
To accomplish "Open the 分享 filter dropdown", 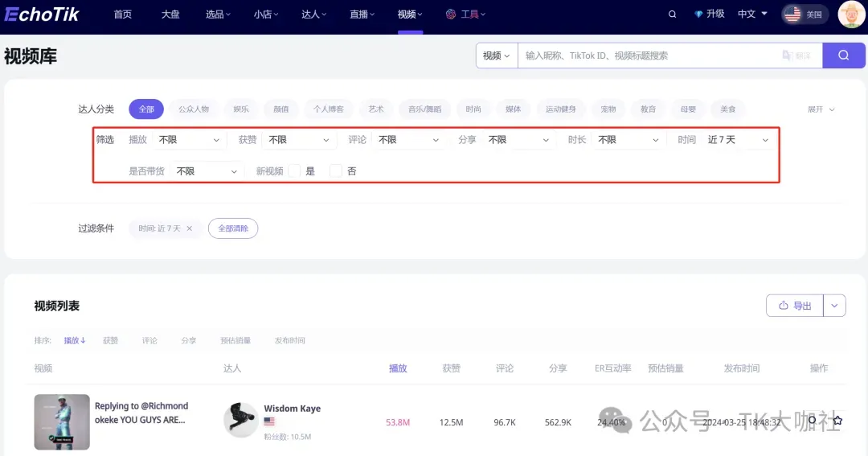I will [x=518, y=140].
